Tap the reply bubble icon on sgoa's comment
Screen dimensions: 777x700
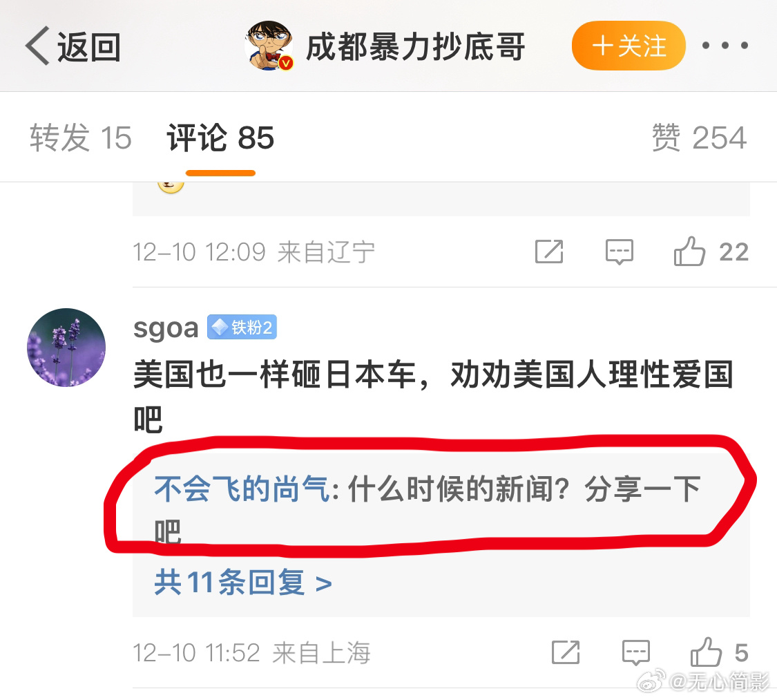pyautogui.click(x=636, y=652)
